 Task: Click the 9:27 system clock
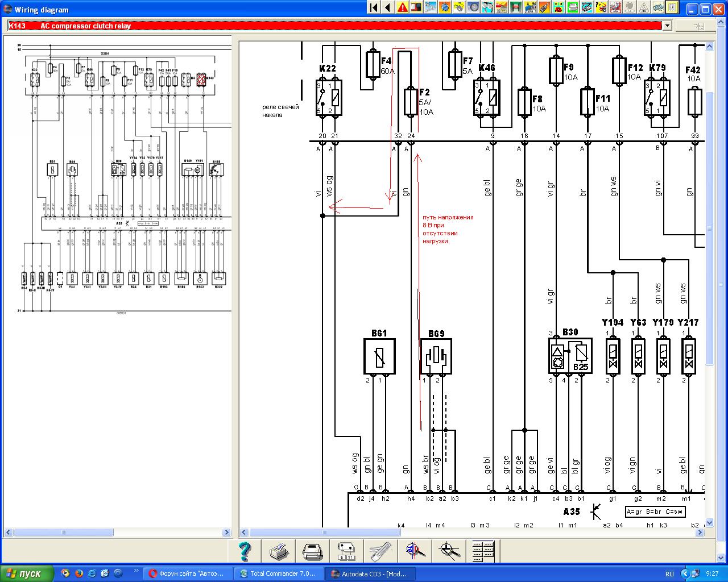coord(712,573)
